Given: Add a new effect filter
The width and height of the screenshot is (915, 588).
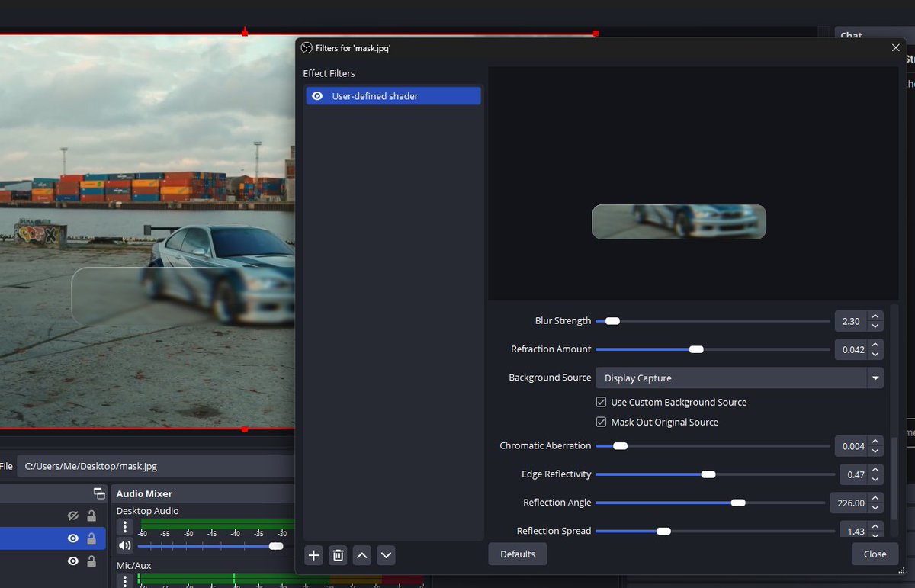Looking at the screenshot, I should pos(313,555).
